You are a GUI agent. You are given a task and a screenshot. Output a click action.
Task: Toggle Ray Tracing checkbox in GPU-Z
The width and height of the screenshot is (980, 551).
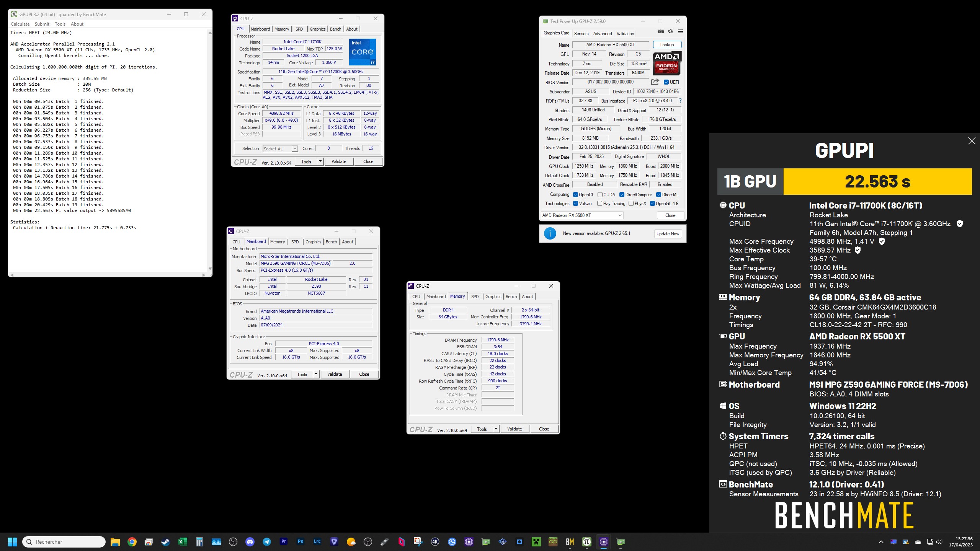pyautogui.click(x=600, y=204)
